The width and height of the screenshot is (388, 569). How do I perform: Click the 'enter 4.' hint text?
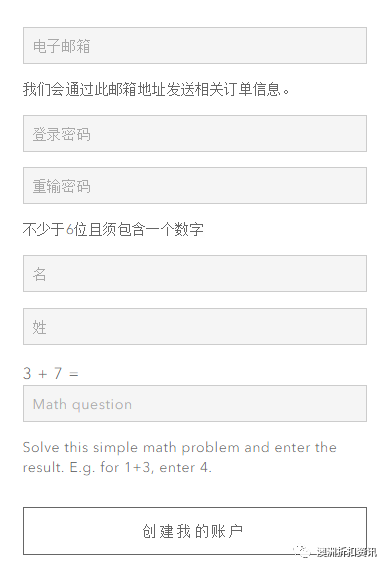[185, 467]
